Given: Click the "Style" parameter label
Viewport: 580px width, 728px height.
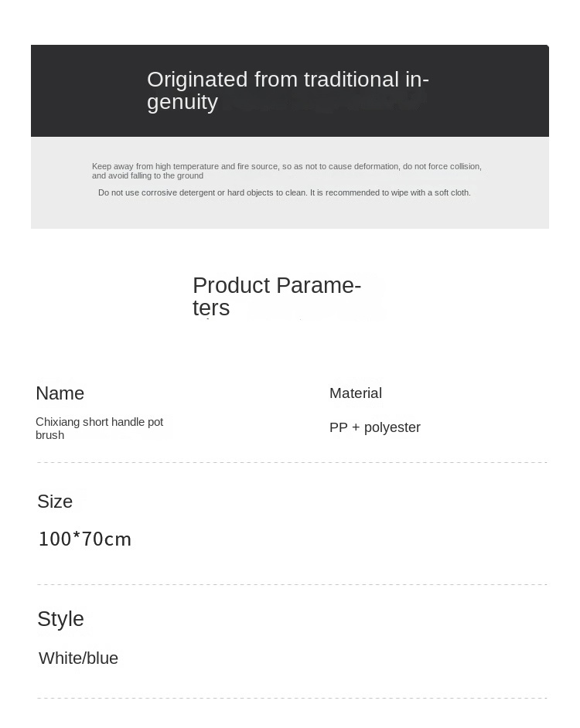Looking at the screenshot, I should pos(60,619).
